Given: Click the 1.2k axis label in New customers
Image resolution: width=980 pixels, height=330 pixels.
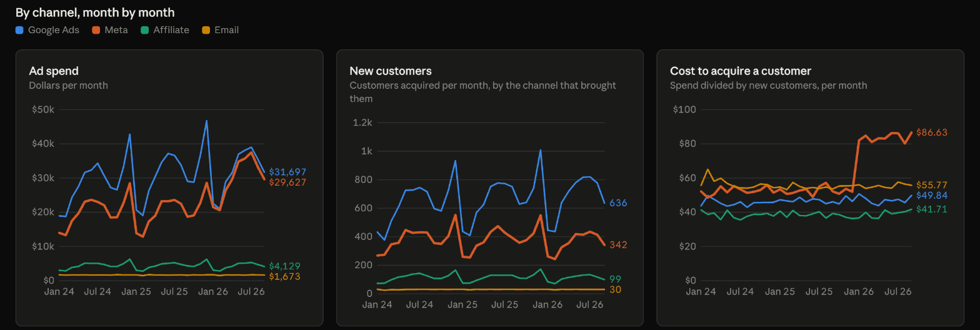Looking at the screenshot, I should pos(362,122).
